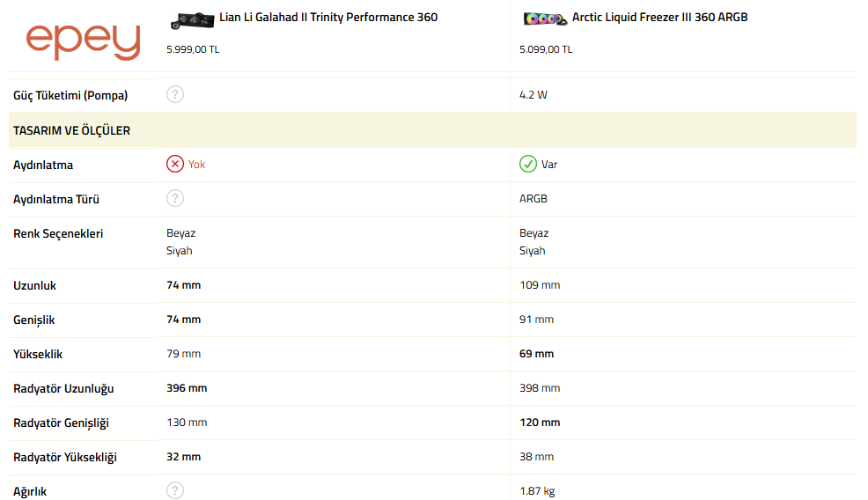Image resolution: width=868 pixels, height=500 pixels.
Task: Open the Lian Li Galahad cooler thumbnail
Action: [193, 19]
